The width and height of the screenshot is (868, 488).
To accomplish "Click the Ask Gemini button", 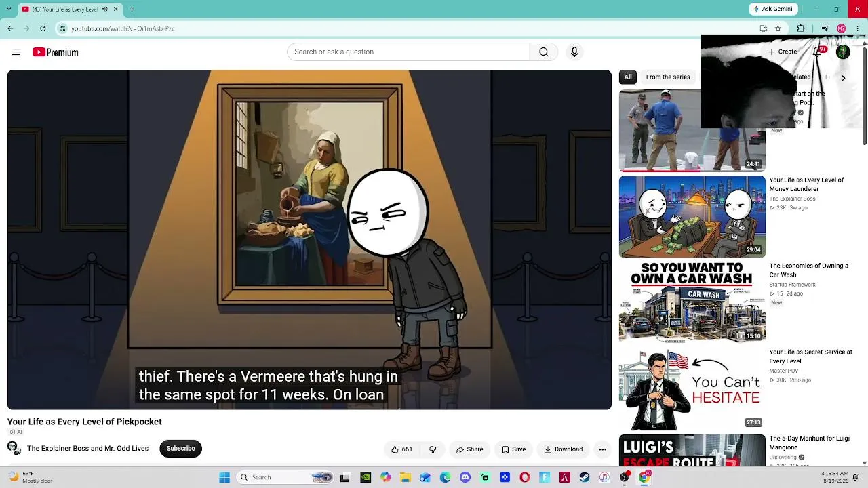I will [772, 9].
